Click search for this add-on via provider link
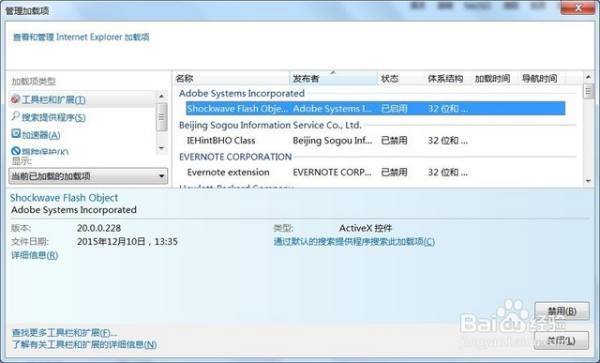Screen dimensions: 600x363 coord(354,241)
